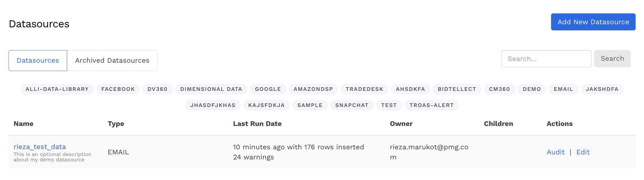Viewport: 644px width, 180px height.
Task: Open Audit for rieza_test_data
Action: point(555,152)
